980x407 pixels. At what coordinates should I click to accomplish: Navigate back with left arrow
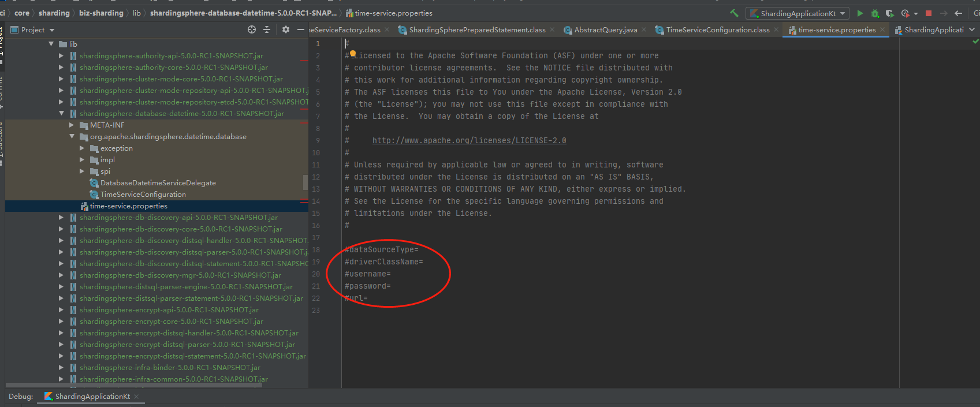pos(959,13)
